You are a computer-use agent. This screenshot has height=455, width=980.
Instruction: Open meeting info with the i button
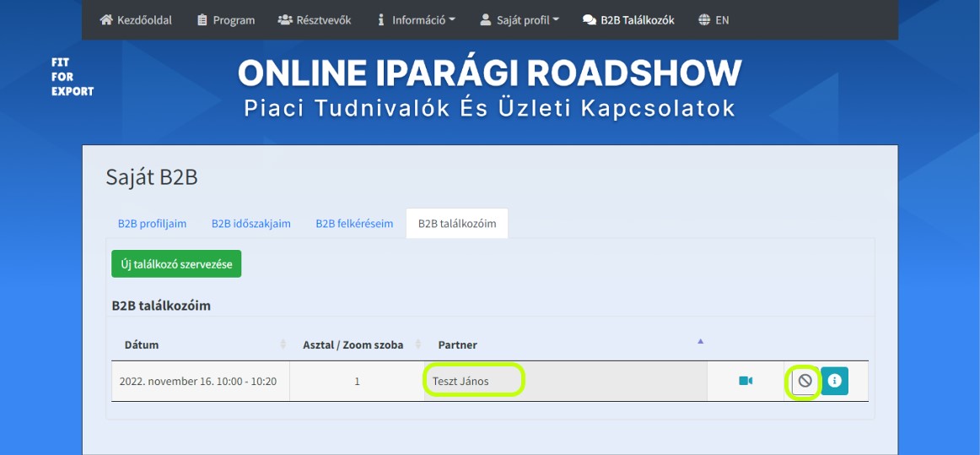834,381
